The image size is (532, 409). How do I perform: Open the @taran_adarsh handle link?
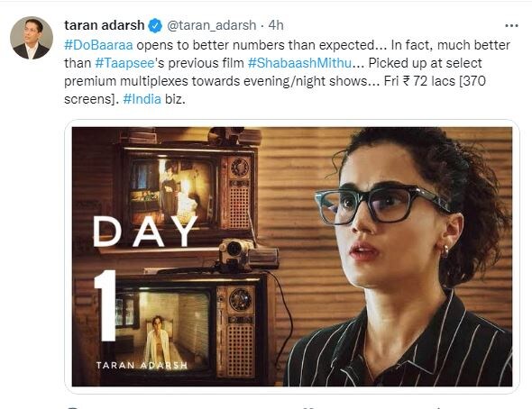coord(211,25)
